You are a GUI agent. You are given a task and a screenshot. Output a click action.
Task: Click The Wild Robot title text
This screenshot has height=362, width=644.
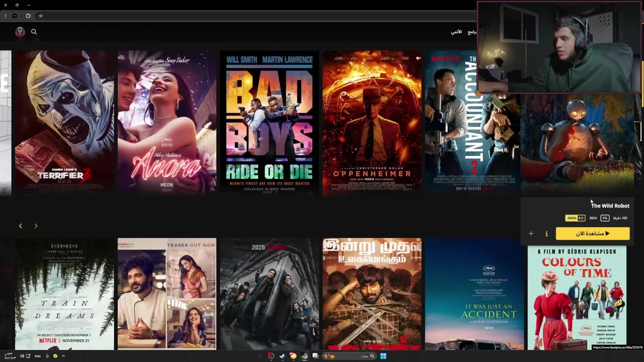tap(610, 206)
